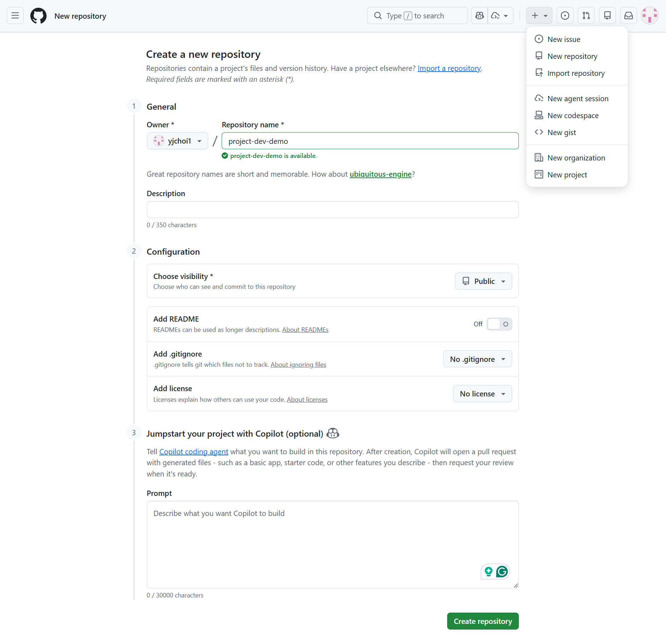Enable the Add README toggle
Image resolution: width=666 pixels, height=644 pixels.
pyautogui.click(x=499, y=324)
